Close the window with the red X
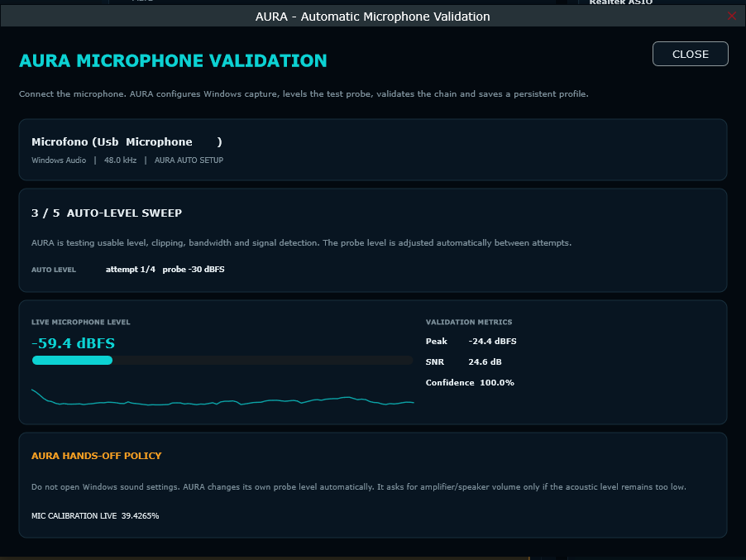 click(x=732, y=17)
